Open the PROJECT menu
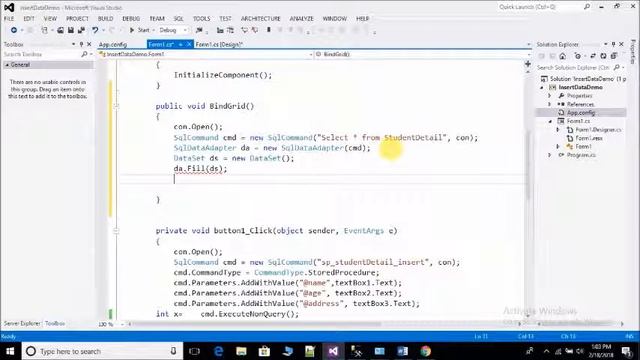This screenshot has width=640, height=360. point(77,19)
